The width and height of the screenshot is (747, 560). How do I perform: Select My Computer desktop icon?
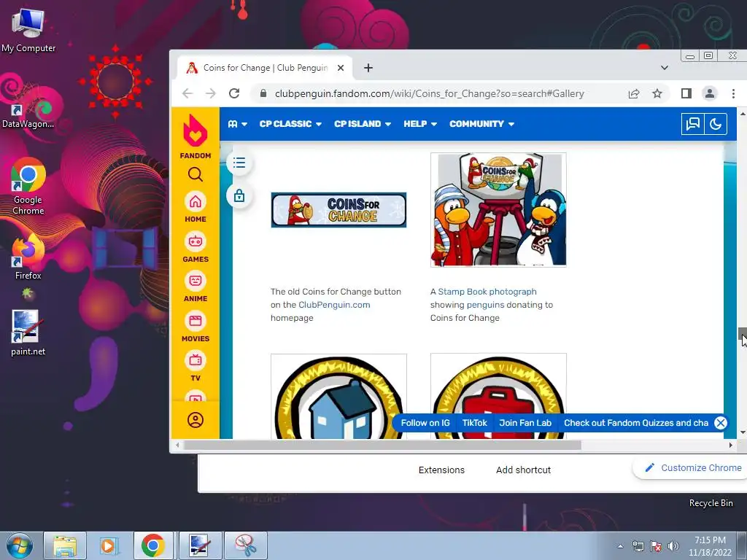click(28, 30)
